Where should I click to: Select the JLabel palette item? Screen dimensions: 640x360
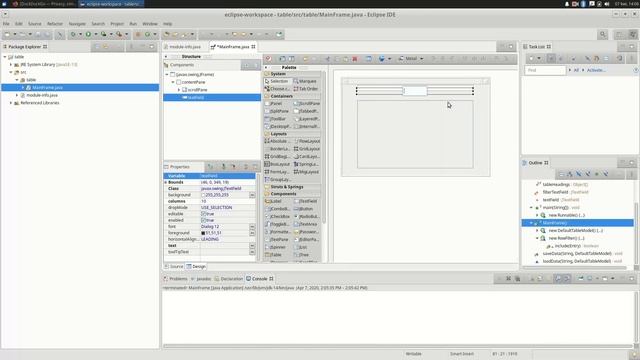pos(274,201)
